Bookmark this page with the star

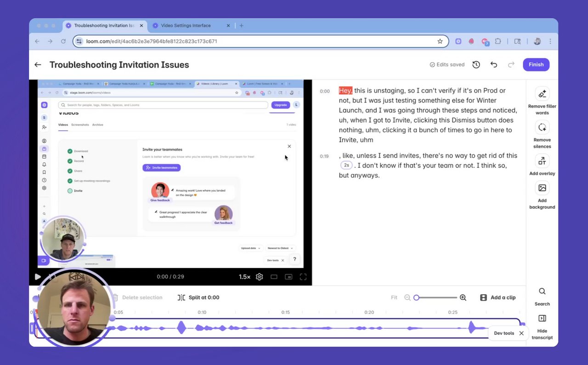pos(440,41)
